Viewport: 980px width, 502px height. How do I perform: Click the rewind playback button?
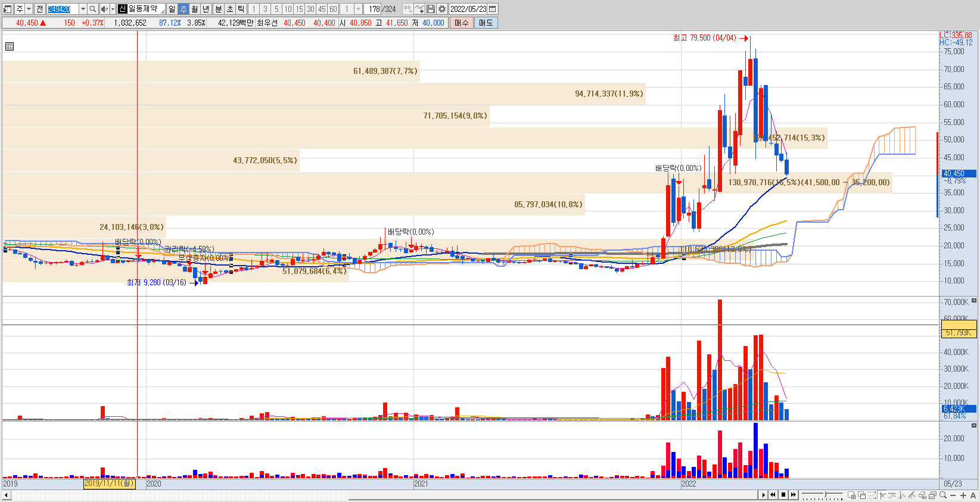click(773, 495)
